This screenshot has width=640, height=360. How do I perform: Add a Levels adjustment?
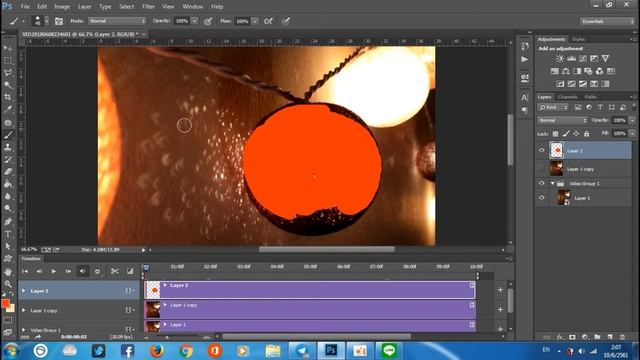pos(571,59)
